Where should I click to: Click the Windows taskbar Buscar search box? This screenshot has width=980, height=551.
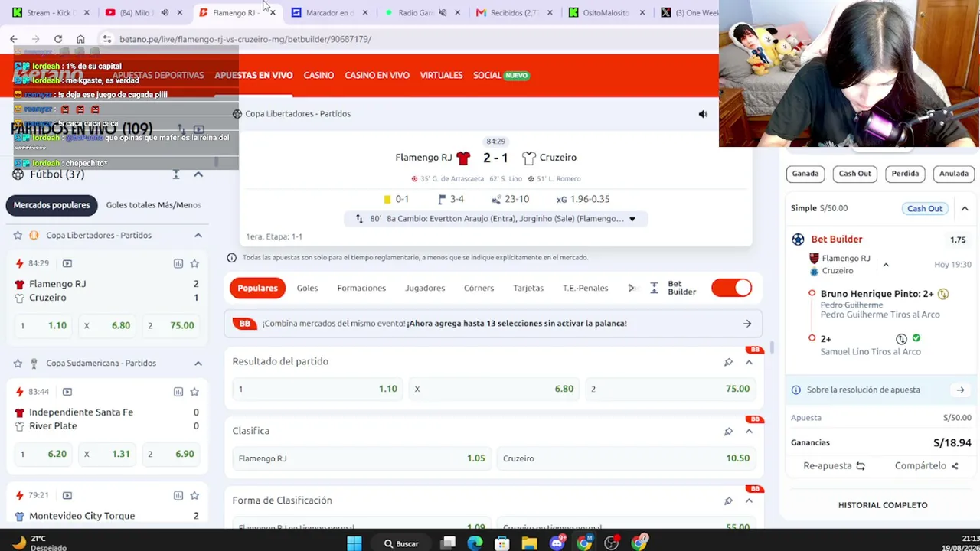(401, 544)
